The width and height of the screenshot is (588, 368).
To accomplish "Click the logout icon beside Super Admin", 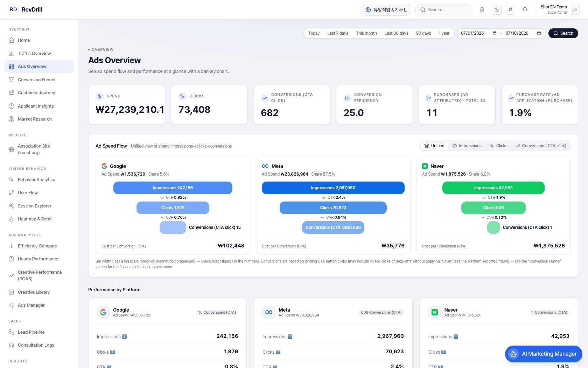I will click(575, 10).
